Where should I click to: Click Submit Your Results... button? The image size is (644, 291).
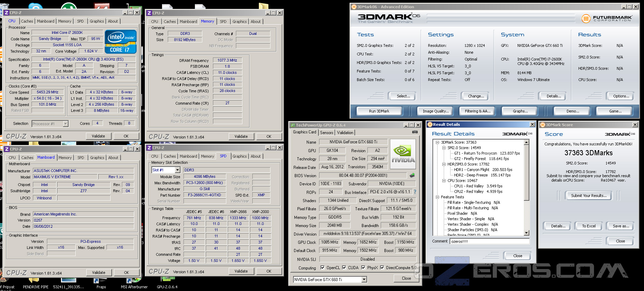tap(589, 196)
